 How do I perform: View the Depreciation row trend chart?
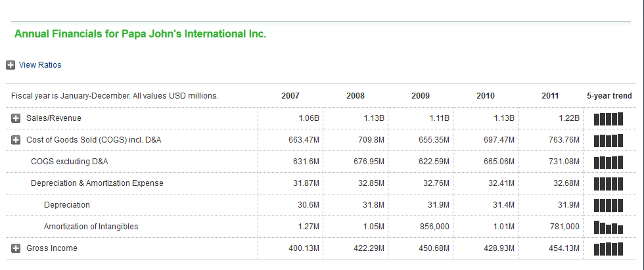coord(609,205)
